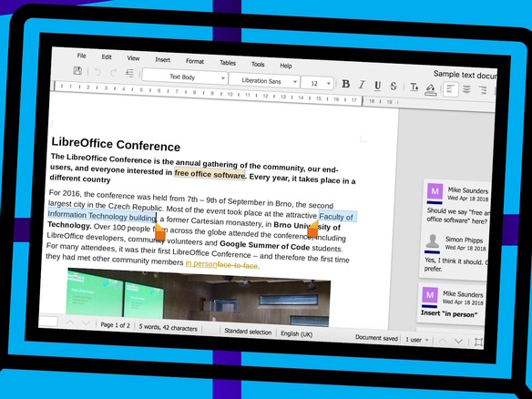
Task: Click the highlight color bucket icon
Action: 431,89
